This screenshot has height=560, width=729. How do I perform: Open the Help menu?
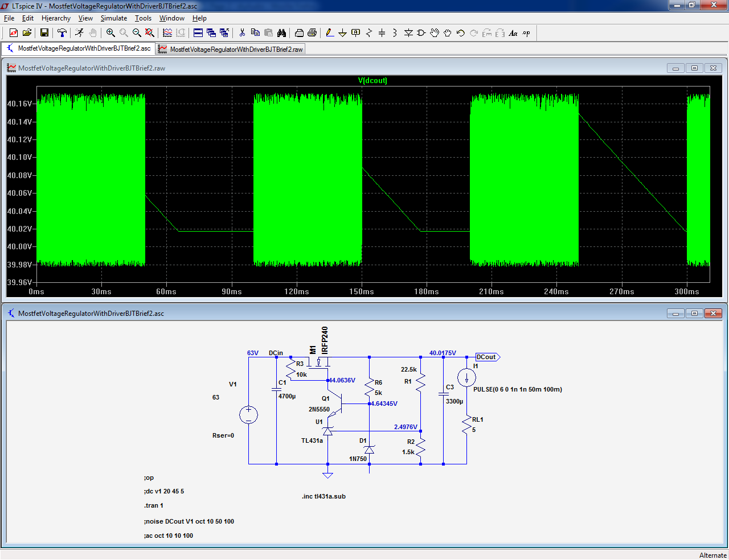point(199,18)
